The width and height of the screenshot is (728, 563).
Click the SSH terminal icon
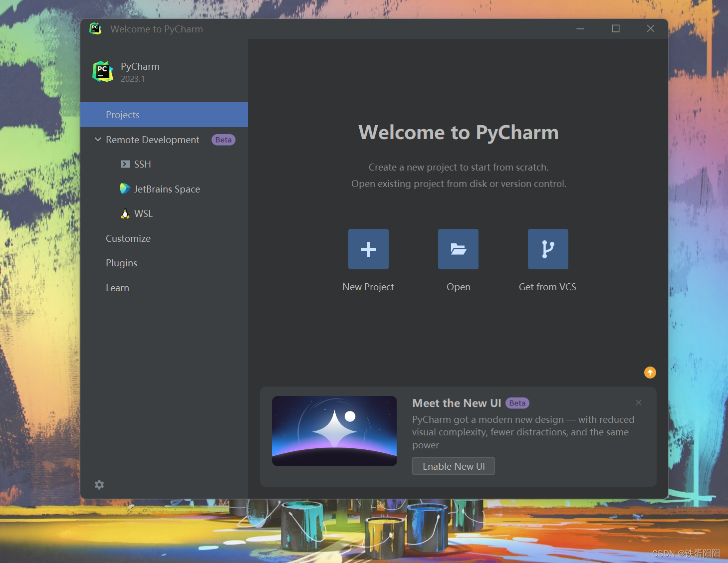(x=125, y=164)
